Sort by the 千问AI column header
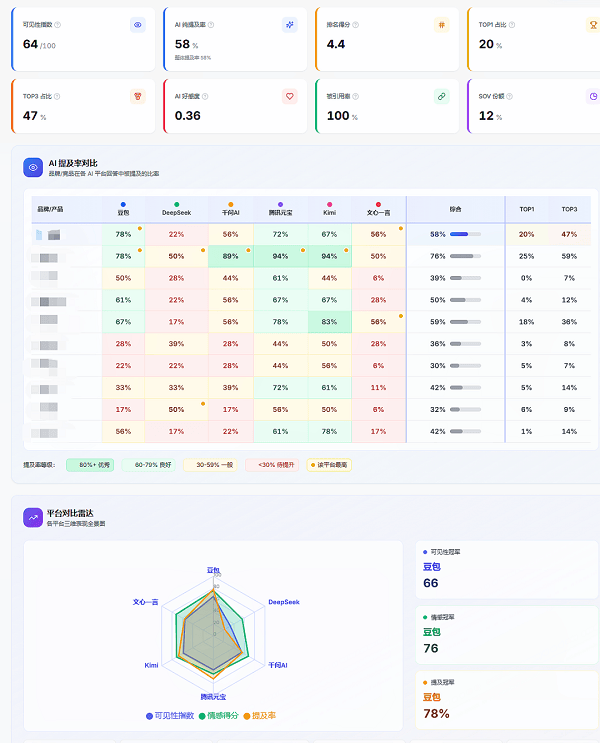Image resolution: width=600 pixels, height=743 pixels. coord(231,209)
